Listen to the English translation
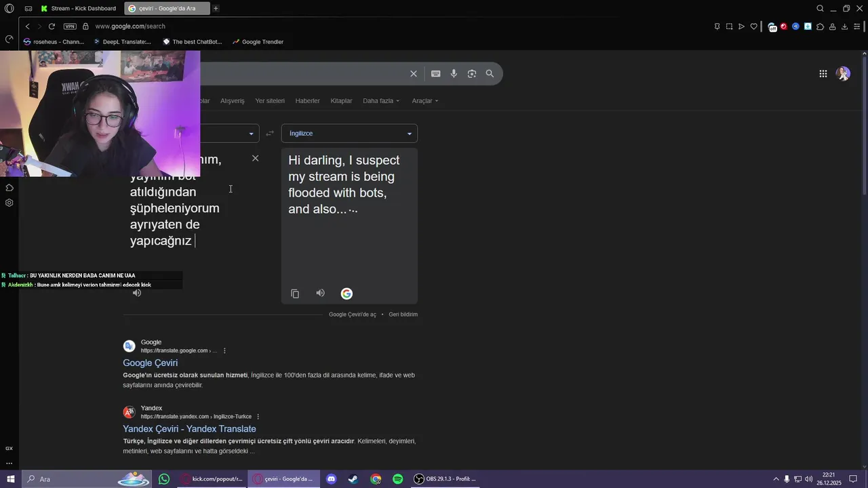 coord(320,293)
